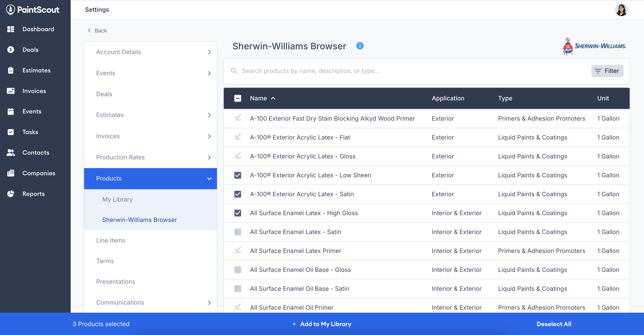Click the search magnifier icon
This screenshot has height=335, width=644.
234,71
